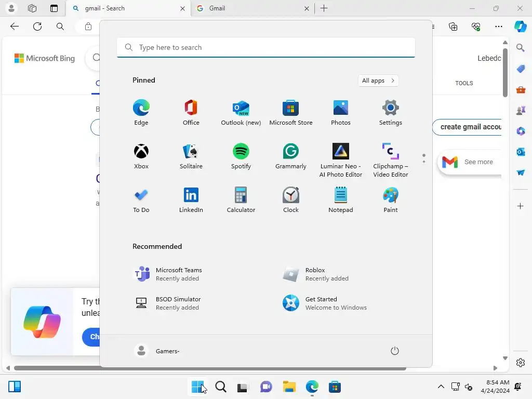
Task: Click the power button in Start menu
Action: [x=395, y=351]
